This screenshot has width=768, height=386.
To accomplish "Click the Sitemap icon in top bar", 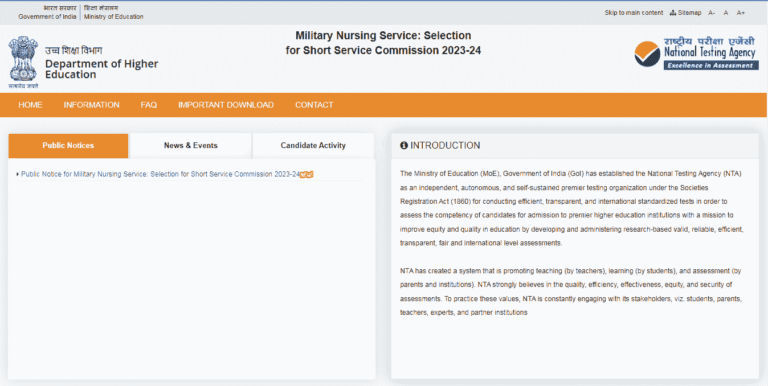I will click(x=673, y=13).
